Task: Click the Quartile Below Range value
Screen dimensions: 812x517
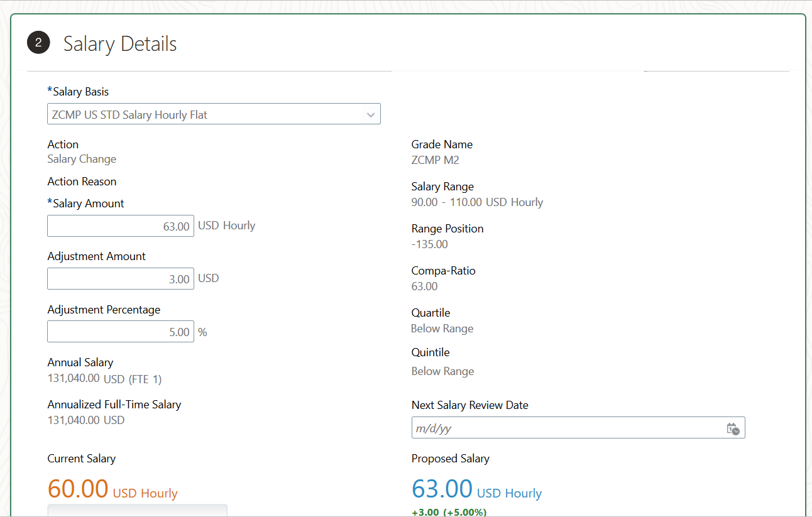Action: (442, 329)
